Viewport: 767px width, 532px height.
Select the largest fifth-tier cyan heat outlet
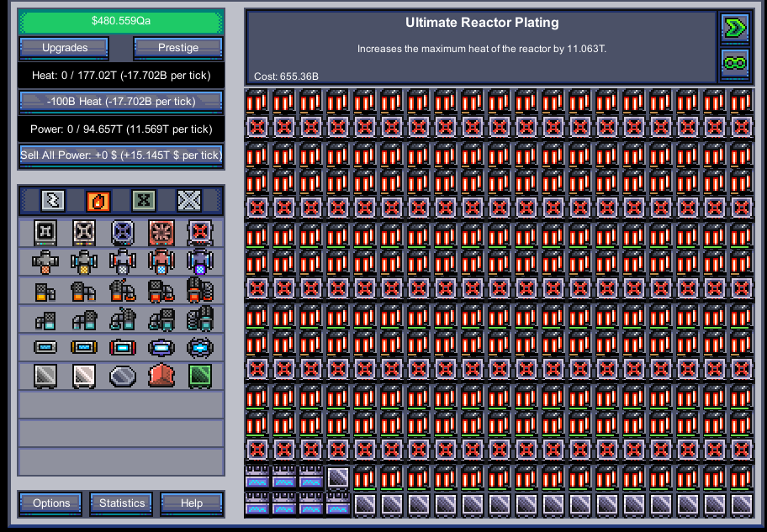pyautogui.click(x=199, y=319)
